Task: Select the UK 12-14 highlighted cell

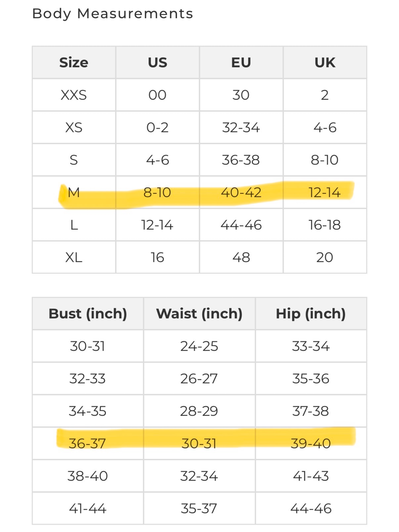Action: 325,192
